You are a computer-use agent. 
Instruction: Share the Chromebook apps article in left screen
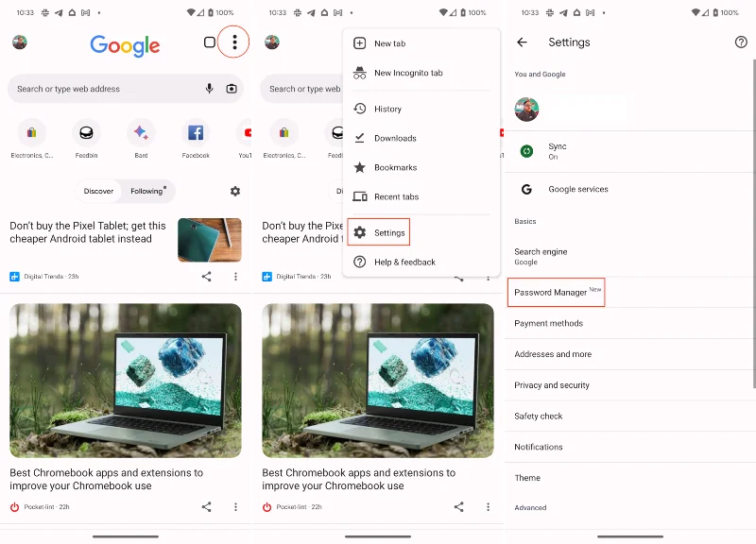tap(206, 507)
